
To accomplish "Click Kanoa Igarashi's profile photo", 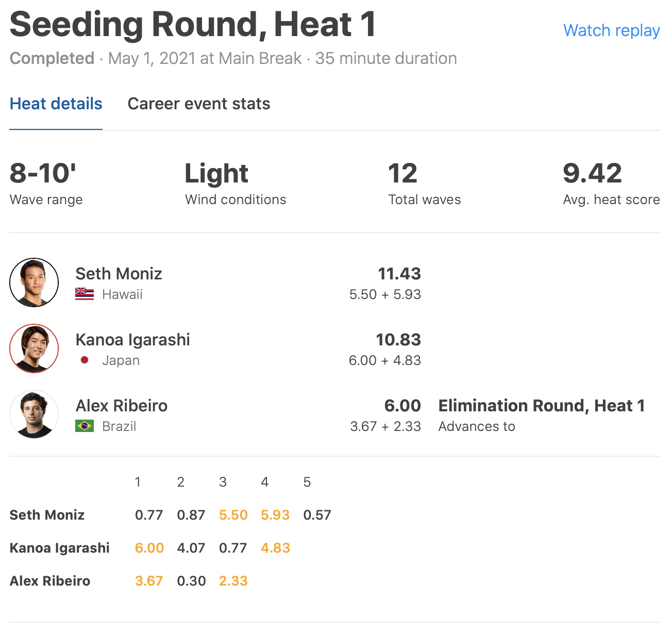I will pyautogui.click(x=34, y=348).
